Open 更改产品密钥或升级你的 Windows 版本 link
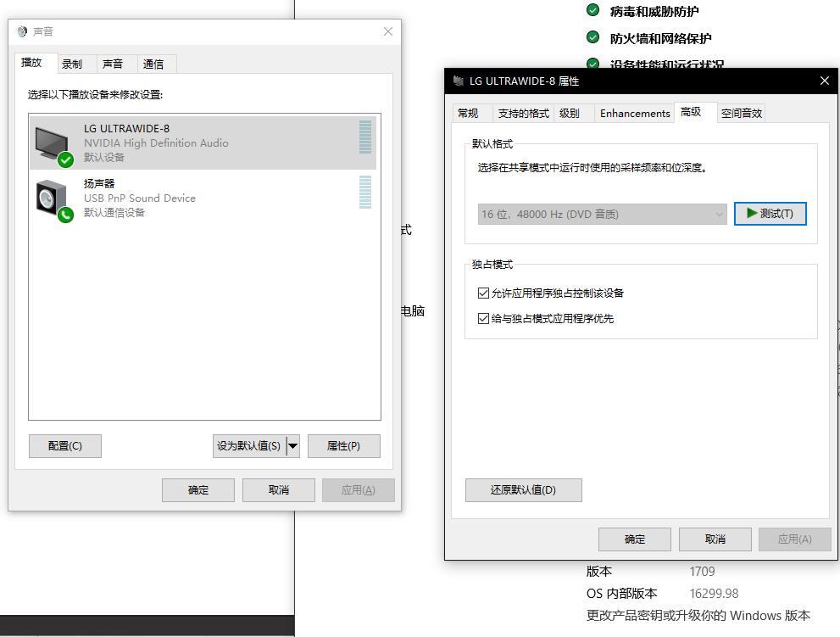840x637 pixels. 698,615
